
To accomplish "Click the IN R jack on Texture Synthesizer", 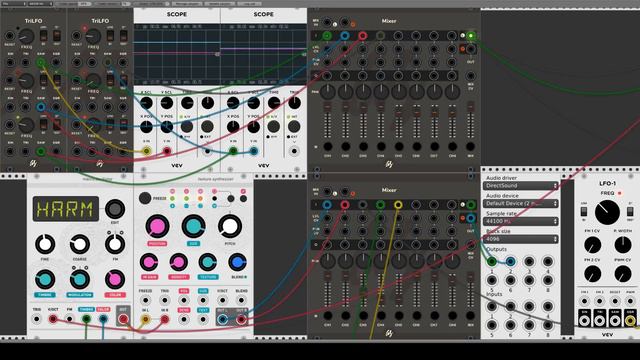I will pyautogui.click(x=164, y=319).
